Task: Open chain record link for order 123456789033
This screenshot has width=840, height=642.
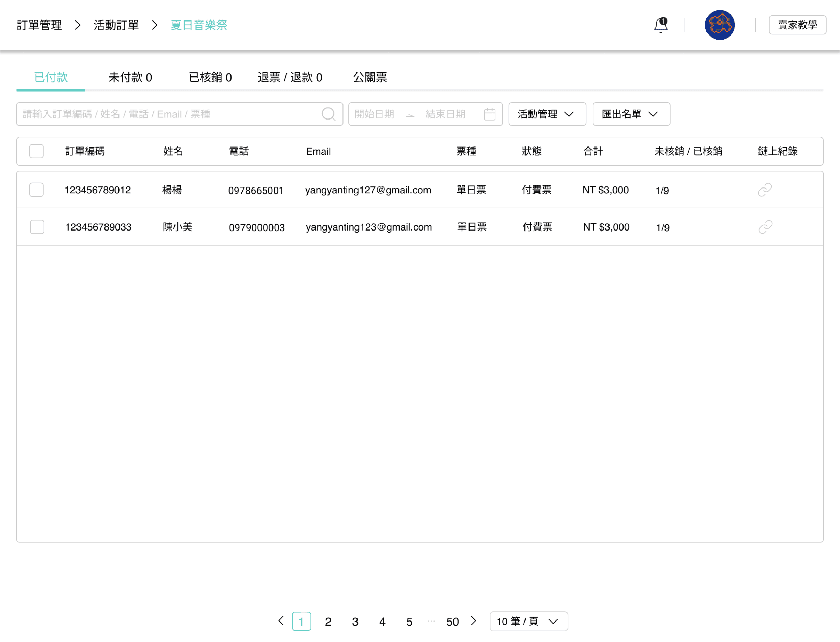Action: pos(765,227)
